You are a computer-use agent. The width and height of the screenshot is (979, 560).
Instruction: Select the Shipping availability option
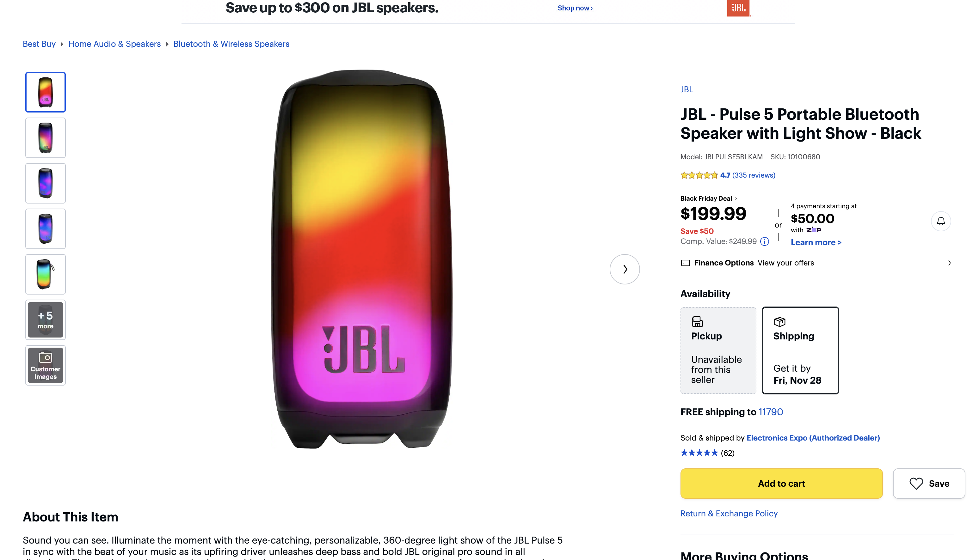pos(800,350)
